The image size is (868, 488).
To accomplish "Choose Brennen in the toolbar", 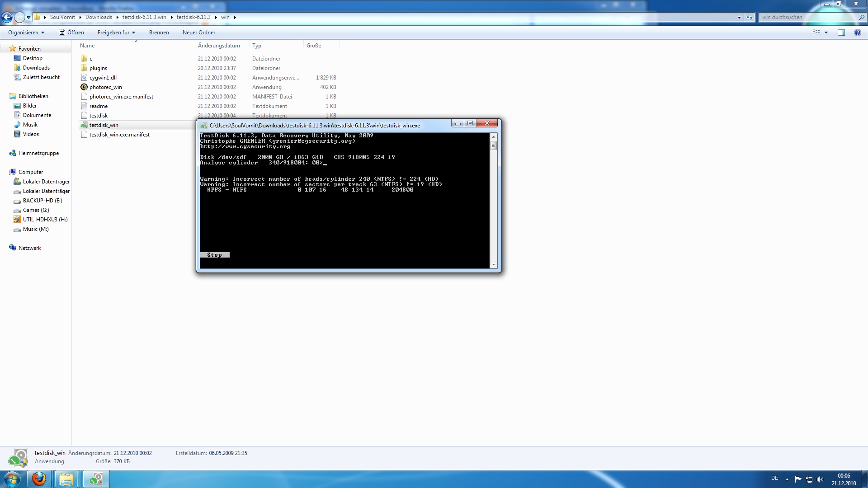I will point(159,33).
